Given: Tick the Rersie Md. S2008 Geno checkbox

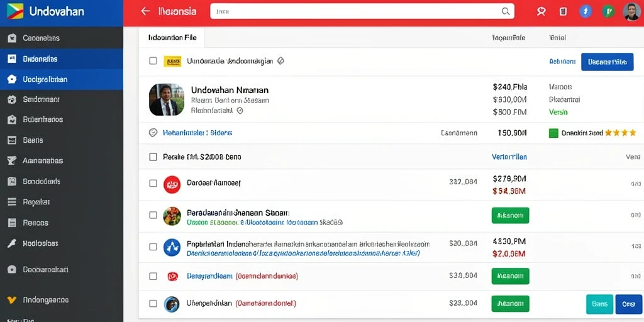Looking at the screenshot, I should (x=153, y=157).
